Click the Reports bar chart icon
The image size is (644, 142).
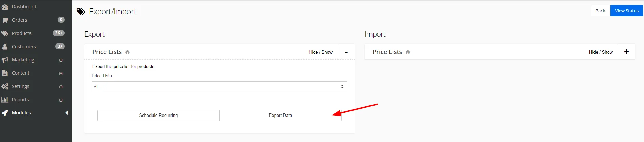[x=5, y=100]
